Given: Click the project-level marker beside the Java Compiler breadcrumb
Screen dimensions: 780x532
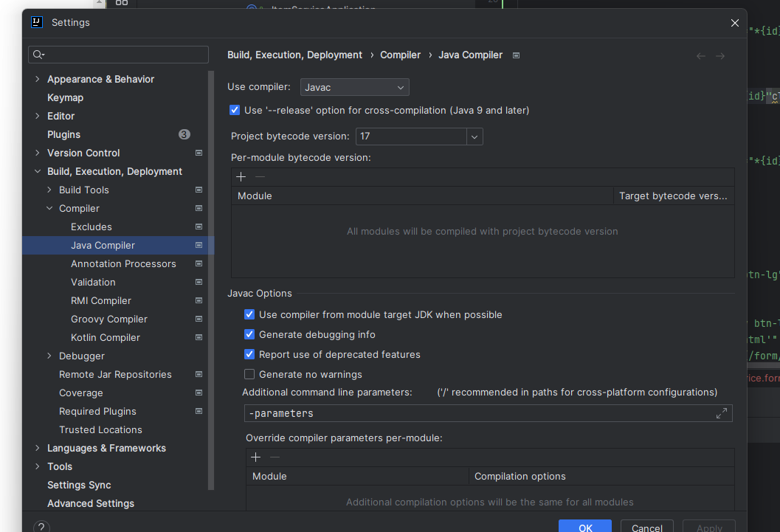Looking at the screenshot, I should 517,55.
